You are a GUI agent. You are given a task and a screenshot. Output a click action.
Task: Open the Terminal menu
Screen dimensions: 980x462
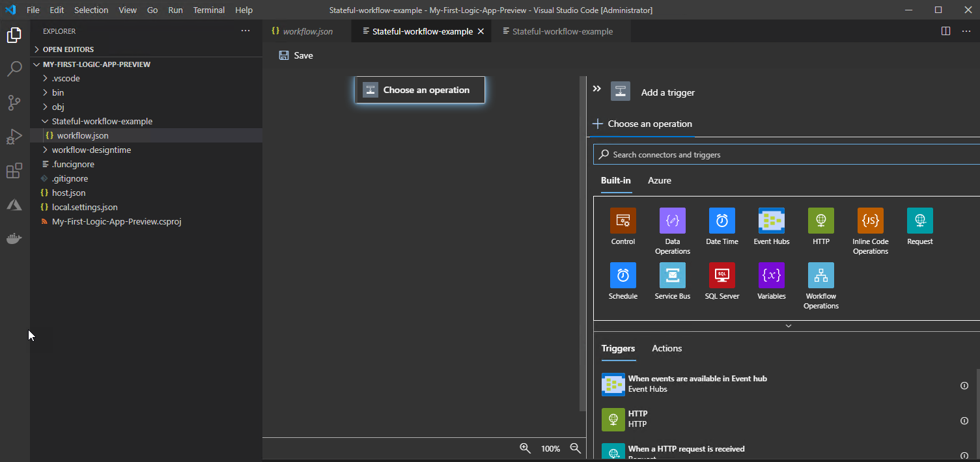pyautogui.click(x=208, y=10)
